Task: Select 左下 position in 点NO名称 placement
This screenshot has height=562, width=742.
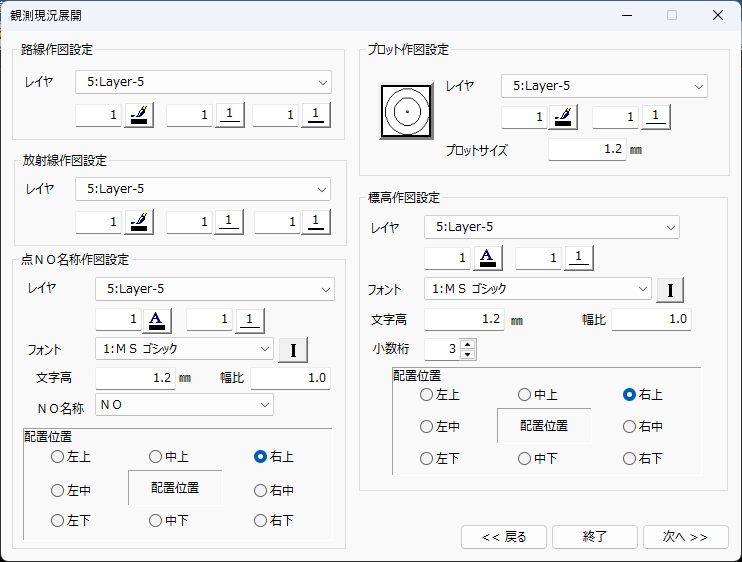Action: pos(57,520)
